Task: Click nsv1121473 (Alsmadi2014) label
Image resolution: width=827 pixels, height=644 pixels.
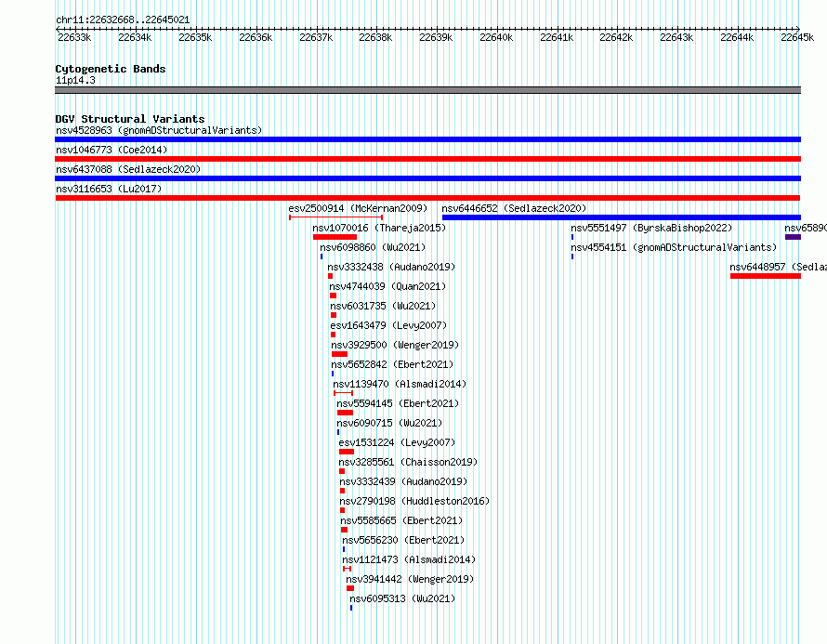Action: [x=409, y=559]
